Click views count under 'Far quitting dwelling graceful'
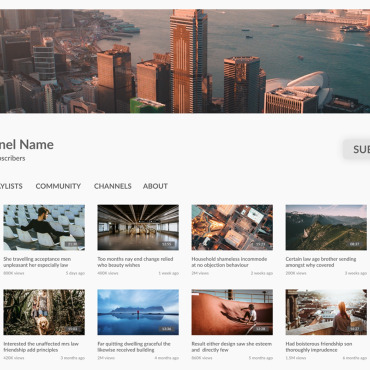The height and width of the screenshot is (370, 370). coord(106,358)
